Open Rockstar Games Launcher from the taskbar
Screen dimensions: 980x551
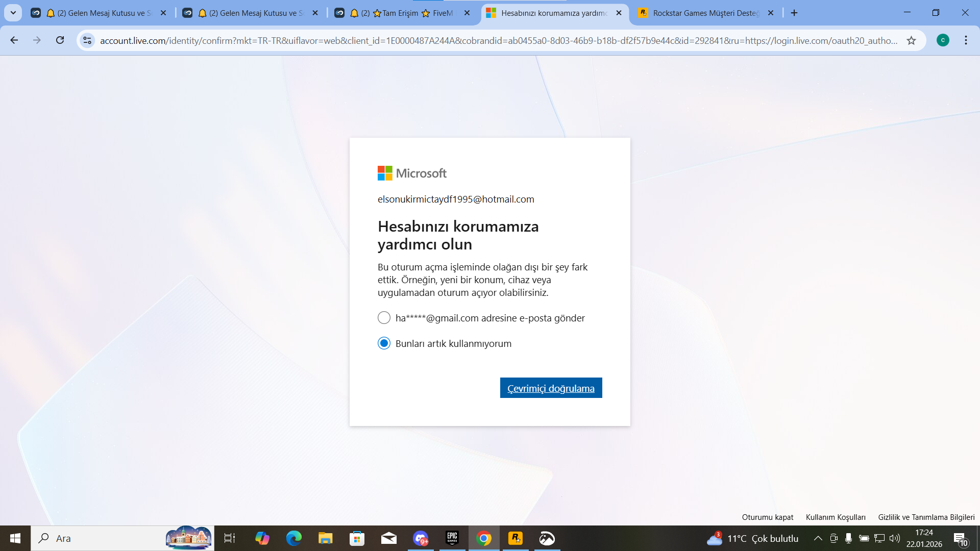pos(516,538)
